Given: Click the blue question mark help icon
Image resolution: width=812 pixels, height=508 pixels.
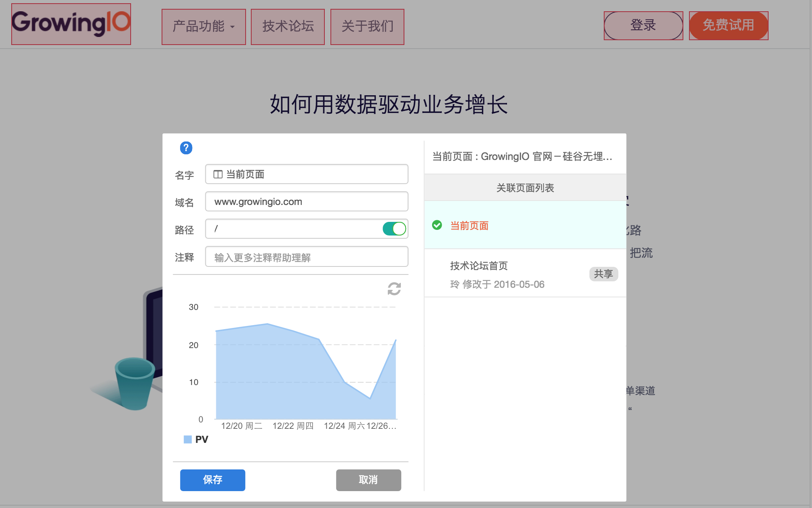Looking at the screenshot, I should pyautogui.click(x=186, y=148).
